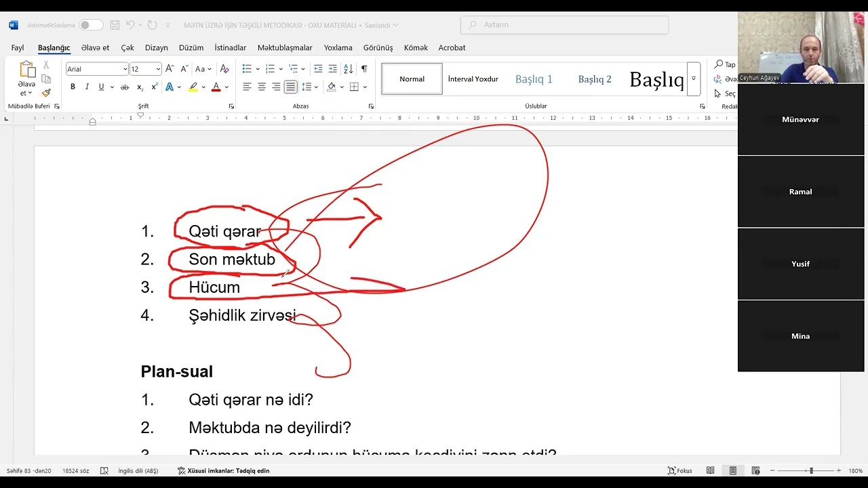Click the Cut scissors icon

[46, 65]
